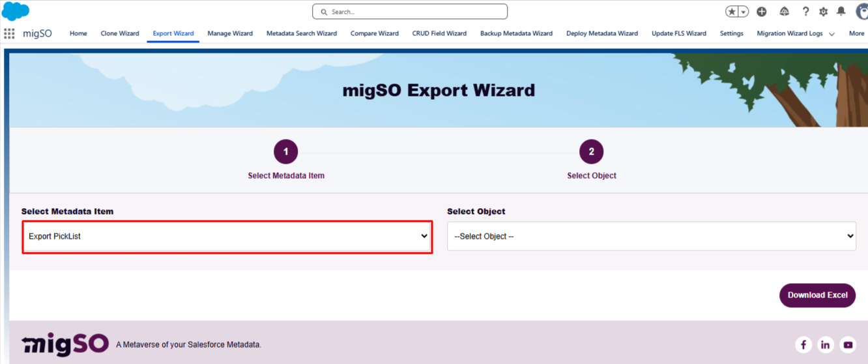Add current page to favorites star

732,12
